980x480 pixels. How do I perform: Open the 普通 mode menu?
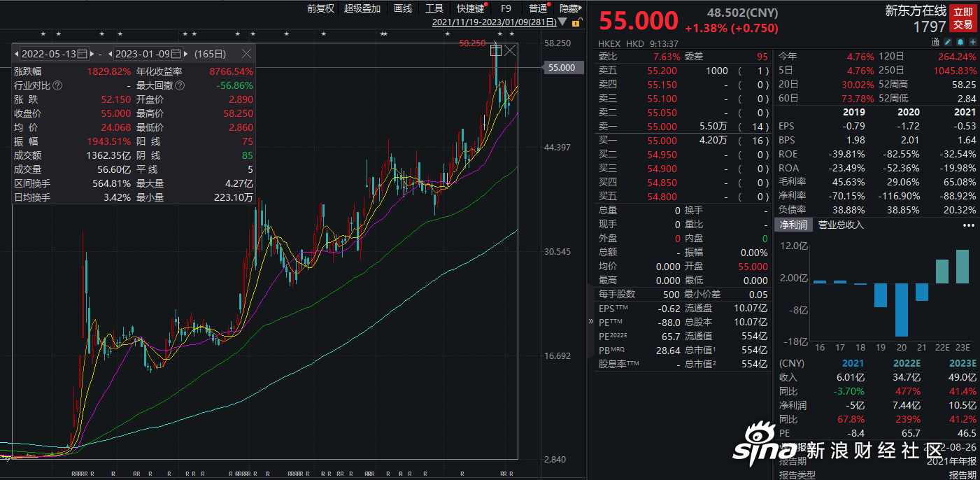539,8
